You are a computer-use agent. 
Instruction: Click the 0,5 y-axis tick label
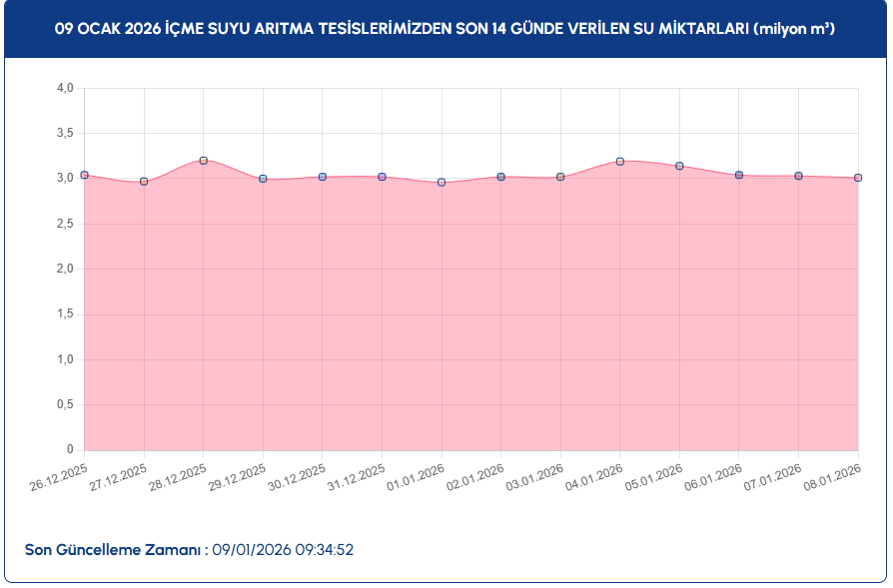65,405
